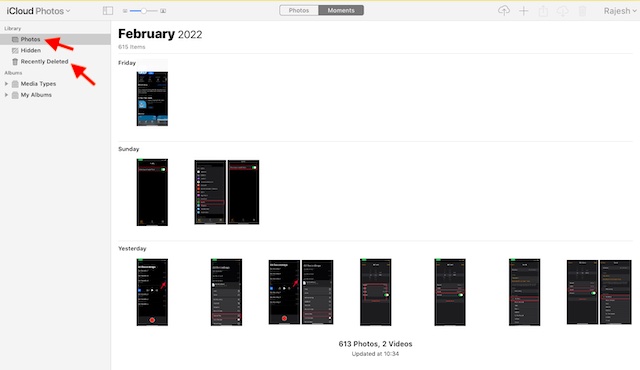Switch to the Photos tab
The image size is (640, 370).
(299, 10)
